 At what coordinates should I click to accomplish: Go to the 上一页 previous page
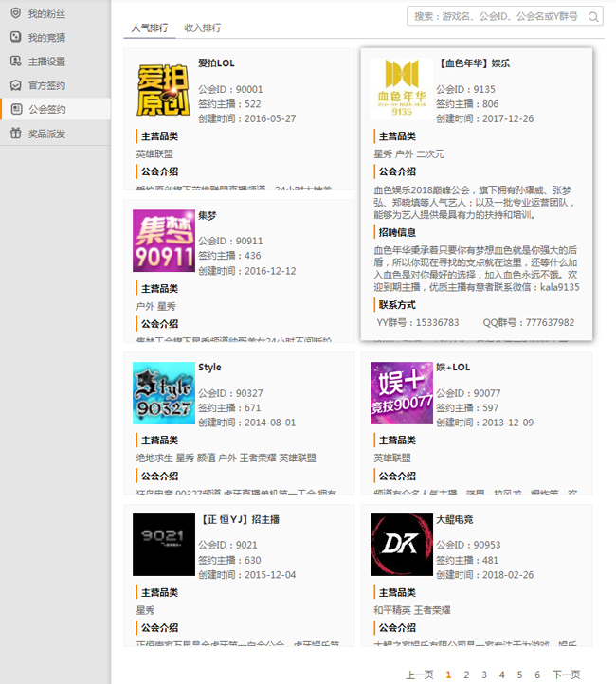tap(419, 675)
